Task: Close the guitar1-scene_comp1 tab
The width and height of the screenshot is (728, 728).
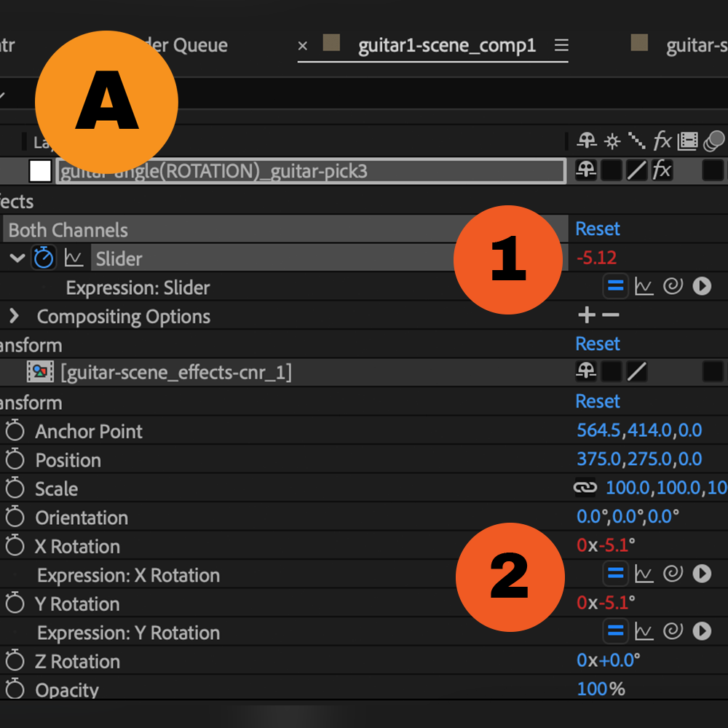Action: (x=303, y=46)
